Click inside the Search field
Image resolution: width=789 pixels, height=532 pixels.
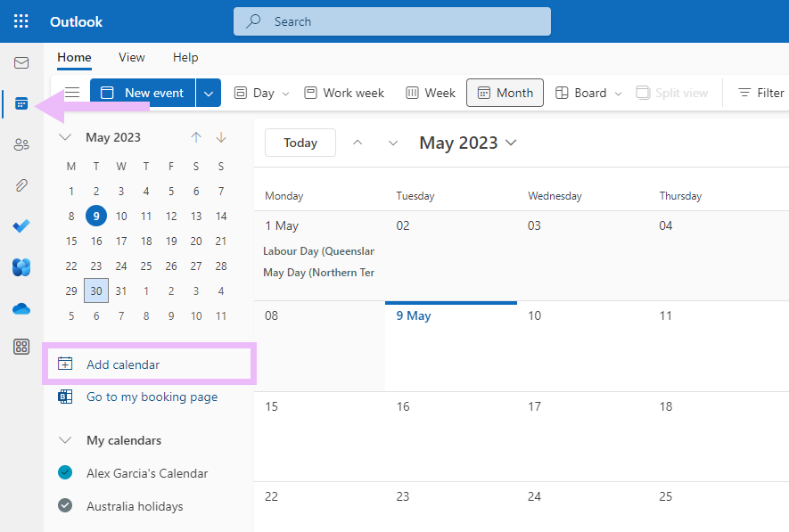[392, 20]
